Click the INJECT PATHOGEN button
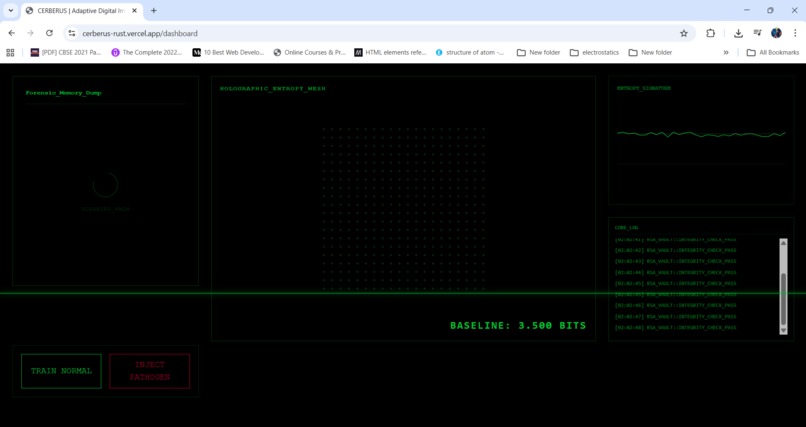The image size is (806, 427). [150, 371]
